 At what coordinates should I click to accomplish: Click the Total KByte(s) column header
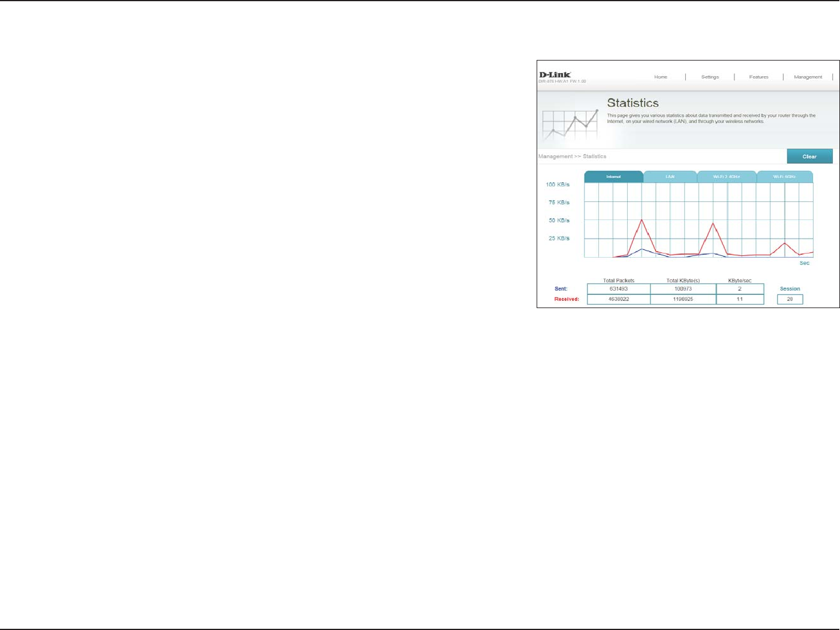tap(683, 281)
